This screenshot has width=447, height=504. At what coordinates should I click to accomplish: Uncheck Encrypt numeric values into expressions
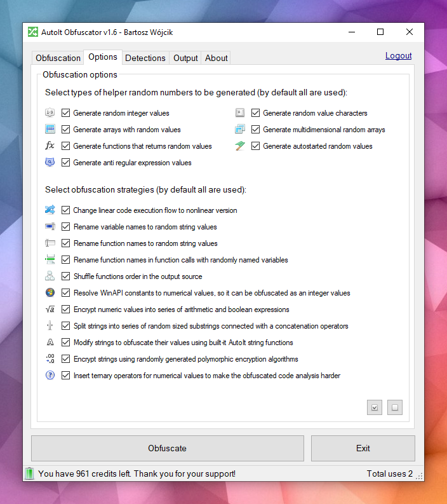(65, 310)
